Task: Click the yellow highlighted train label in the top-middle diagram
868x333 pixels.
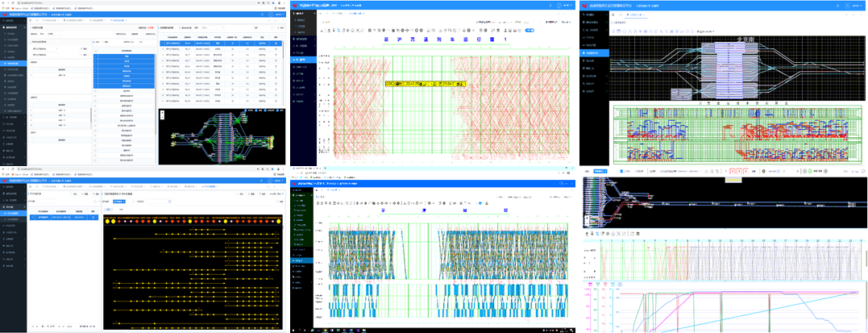Action: (426, 83)
